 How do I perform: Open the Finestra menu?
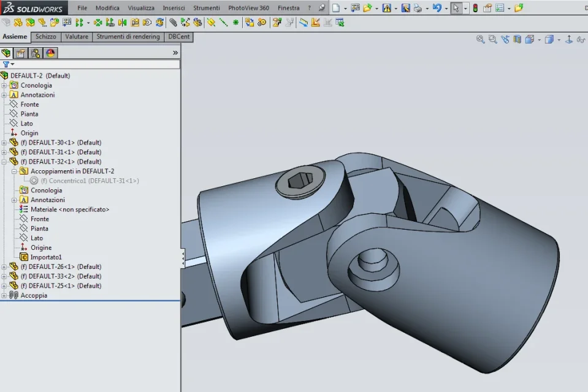coord(289,8)
